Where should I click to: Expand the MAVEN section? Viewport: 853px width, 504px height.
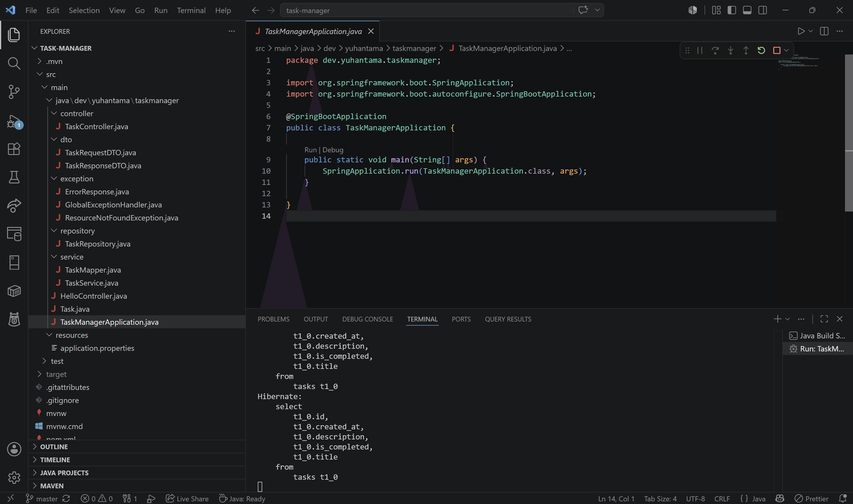pos(137,486)
